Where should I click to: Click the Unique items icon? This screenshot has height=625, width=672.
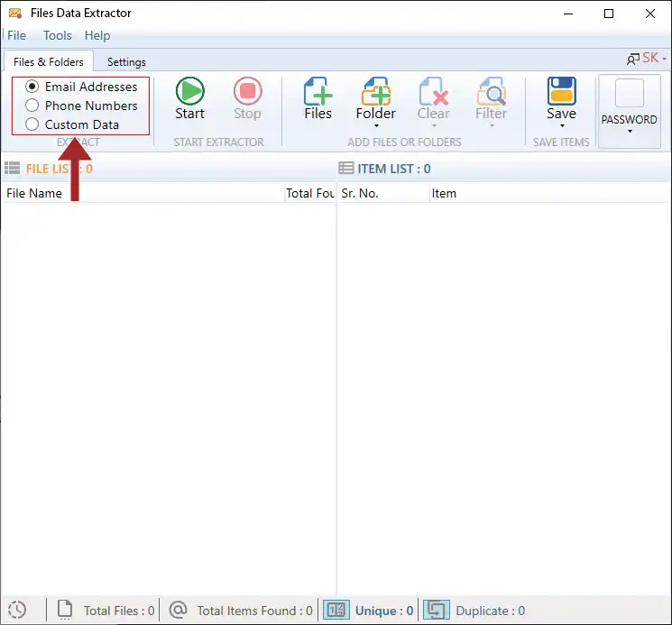click(336, 610)
